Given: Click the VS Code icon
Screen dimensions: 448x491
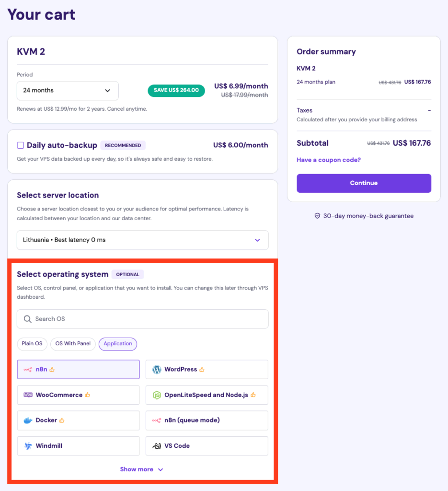Looking at the screenshot, I should [x=157, y=446].
